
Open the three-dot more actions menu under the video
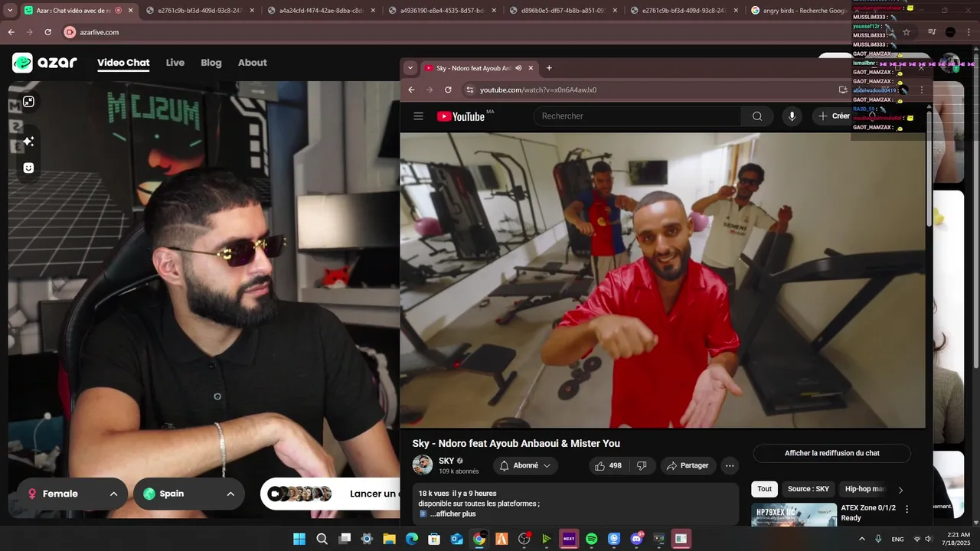pyautogui.click(x=730, y=465)
